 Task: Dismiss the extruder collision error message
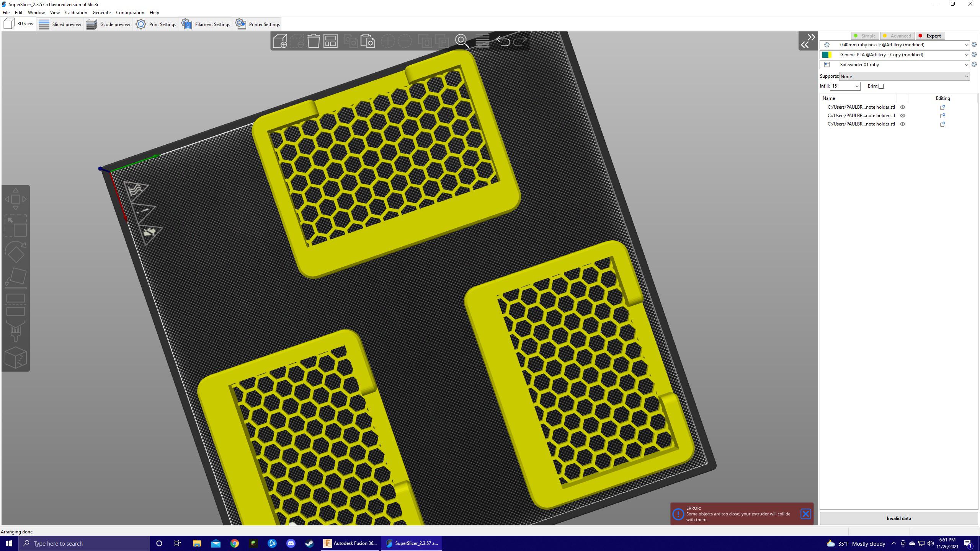pos(806,514)
